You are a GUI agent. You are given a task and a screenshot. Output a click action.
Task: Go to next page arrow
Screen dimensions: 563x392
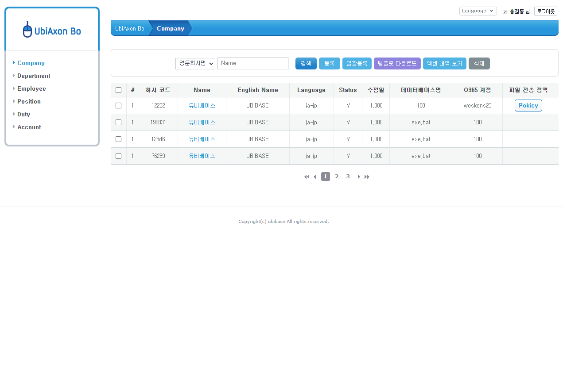pyautogui.click(x=359, y=177)
